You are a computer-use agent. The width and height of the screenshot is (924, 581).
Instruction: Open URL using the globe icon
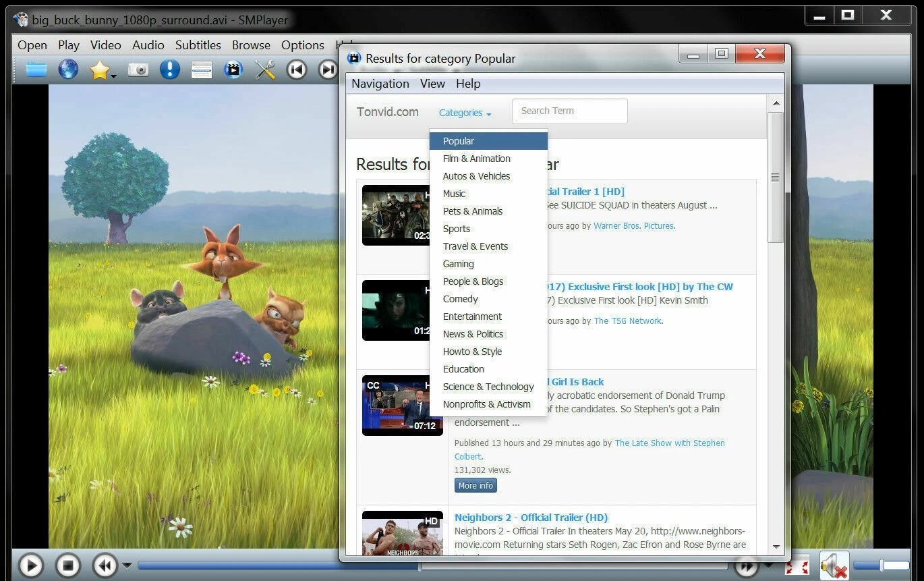(68, 70)
